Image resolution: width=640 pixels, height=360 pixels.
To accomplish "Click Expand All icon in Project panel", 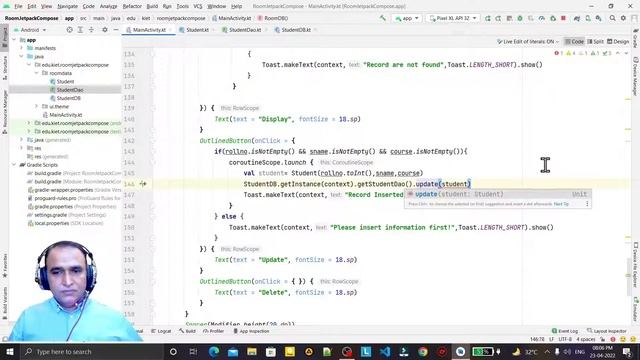I will click(x=80, y=30).
